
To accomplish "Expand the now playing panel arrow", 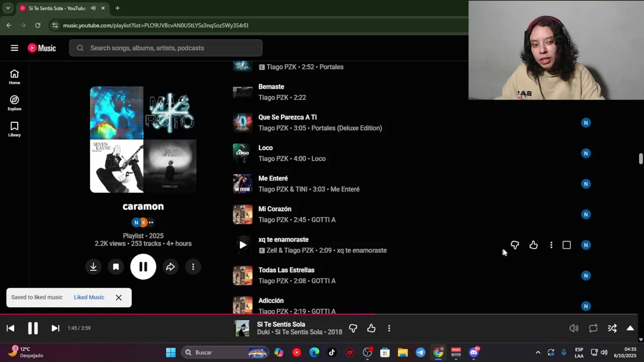I will (630, 328).
